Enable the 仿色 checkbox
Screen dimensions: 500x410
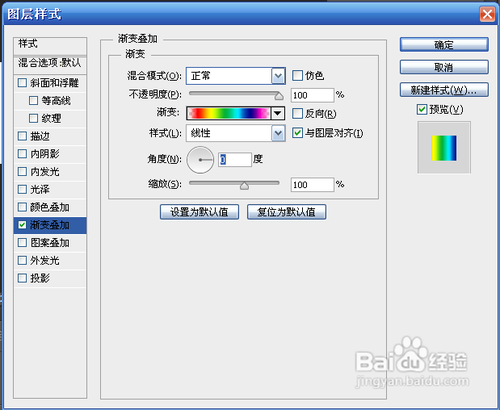point(297,76)
